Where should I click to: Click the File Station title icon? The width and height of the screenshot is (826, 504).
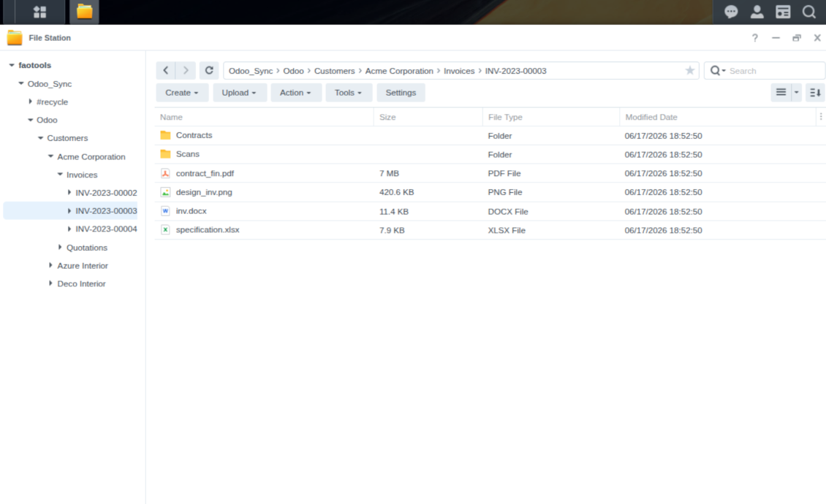point(15,38)
